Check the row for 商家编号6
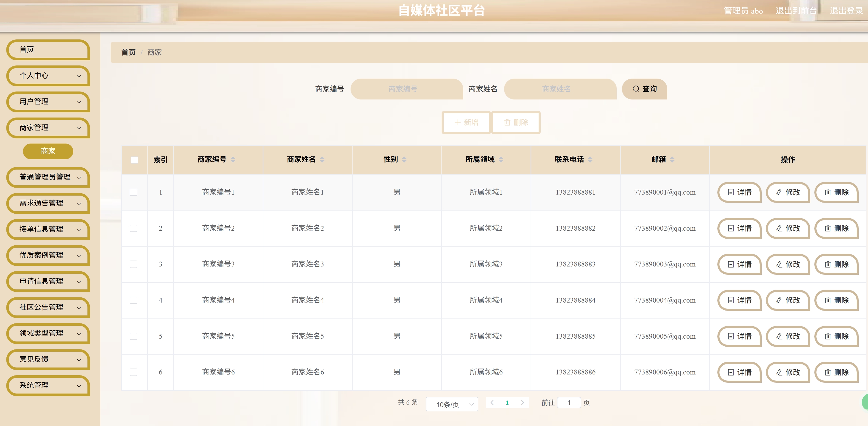The width and height of the screenshot is (868, 426). [x=133, y=372]
